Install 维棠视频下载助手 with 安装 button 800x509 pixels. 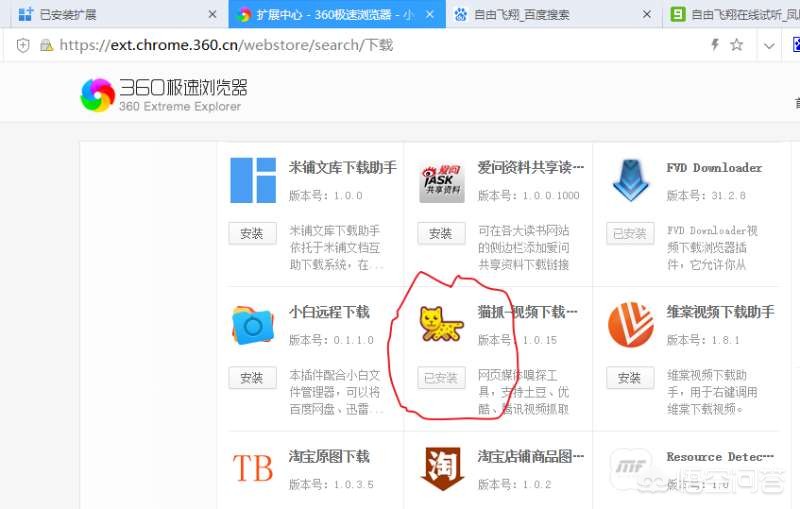(x=630, y=378)
